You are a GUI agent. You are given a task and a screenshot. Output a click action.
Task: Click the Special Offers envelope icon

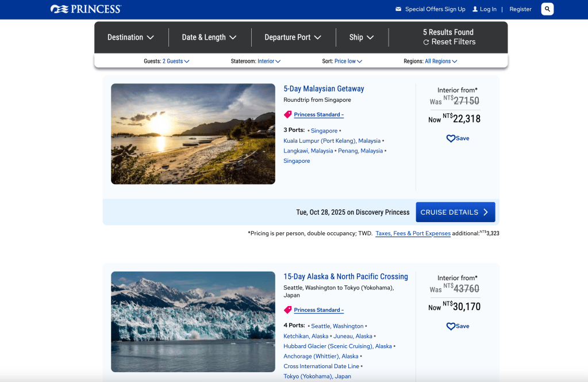398,9
